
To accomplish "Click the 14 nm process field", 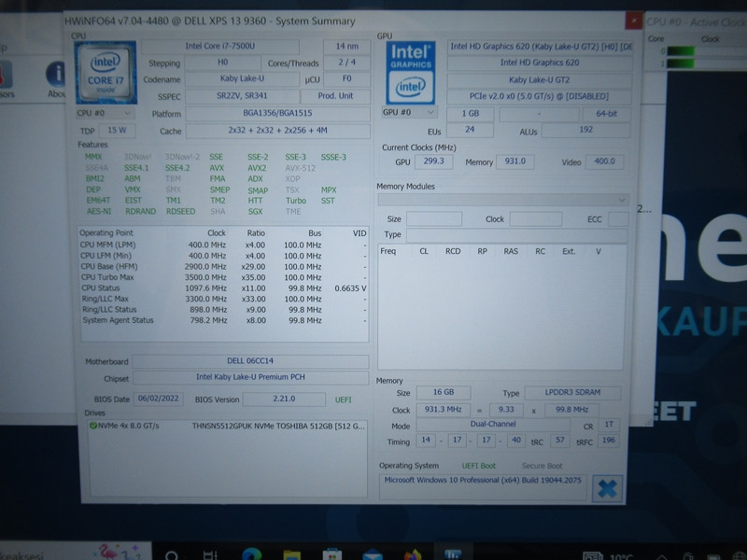I will 346,46.
